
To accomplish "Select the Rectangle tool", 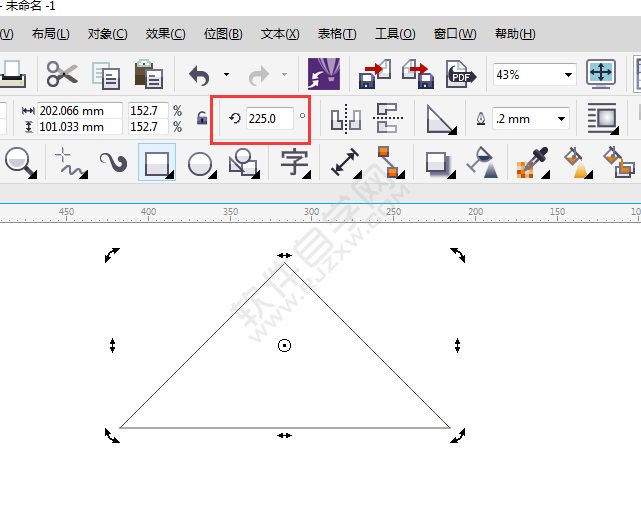I will coord(157,162).
